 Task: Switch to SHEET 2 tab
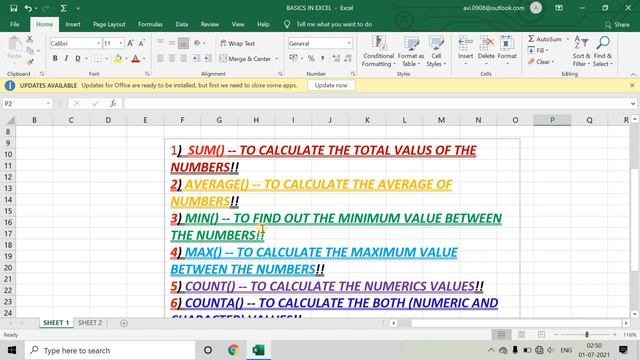point(90,323)
